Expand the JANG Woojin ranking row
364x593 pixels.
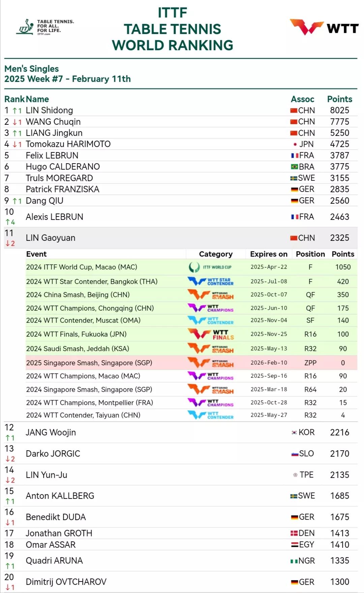tap(181, 432)
